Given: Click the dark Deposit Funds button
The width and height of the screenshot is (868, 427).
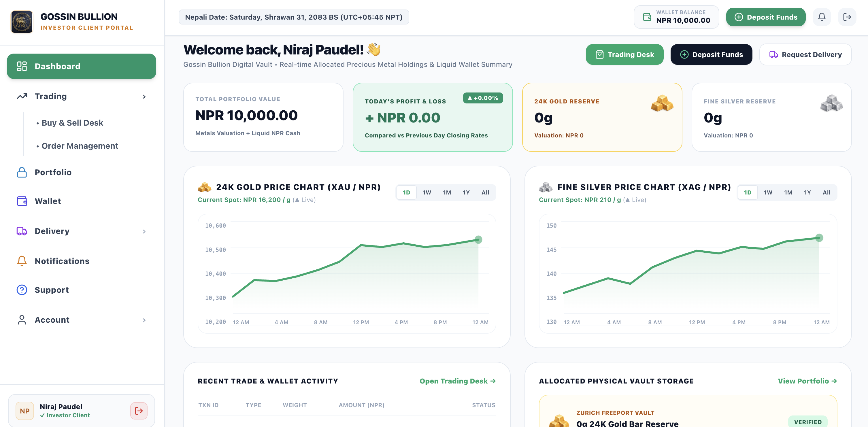Looking at the screenshot, I should pos(711,54).
